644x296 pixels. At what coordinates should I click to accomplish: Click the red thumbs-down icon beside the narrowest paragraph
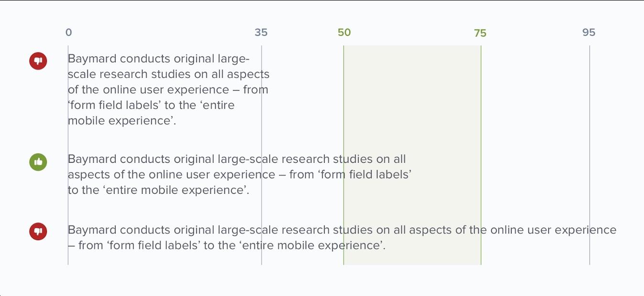click(38, 61)
